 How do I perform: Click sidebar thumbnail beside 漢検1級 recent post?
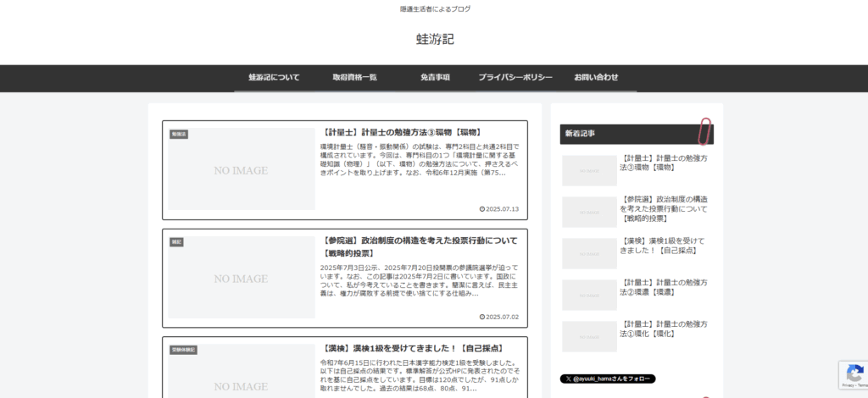(x=589, y=253)
